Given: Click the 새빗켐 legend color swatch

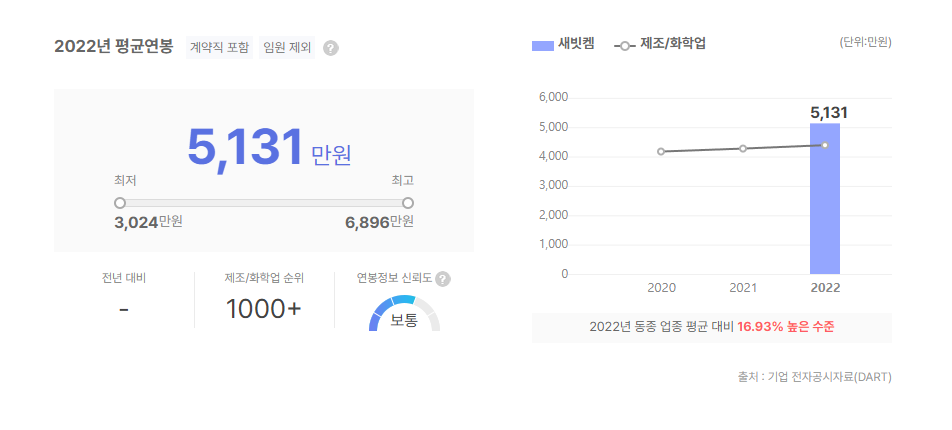Looking at the screenshot, I should pos(542,46).
